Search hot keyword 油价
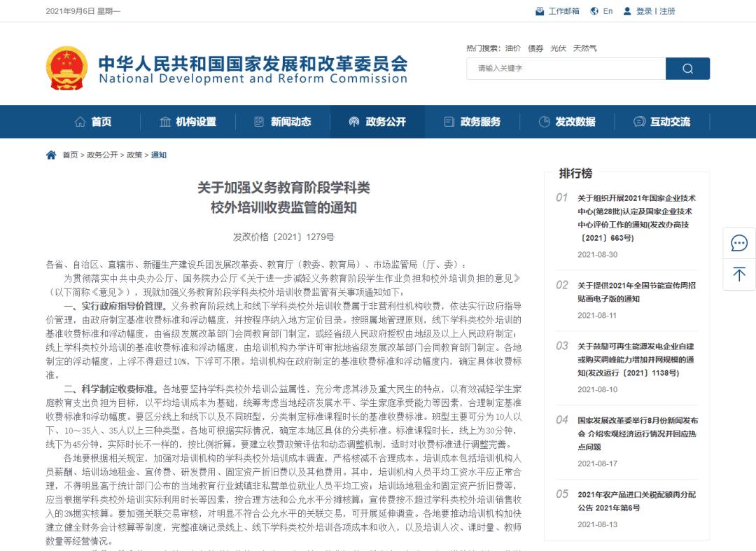Viewport: 756px width, 551px height. point(513,48)
